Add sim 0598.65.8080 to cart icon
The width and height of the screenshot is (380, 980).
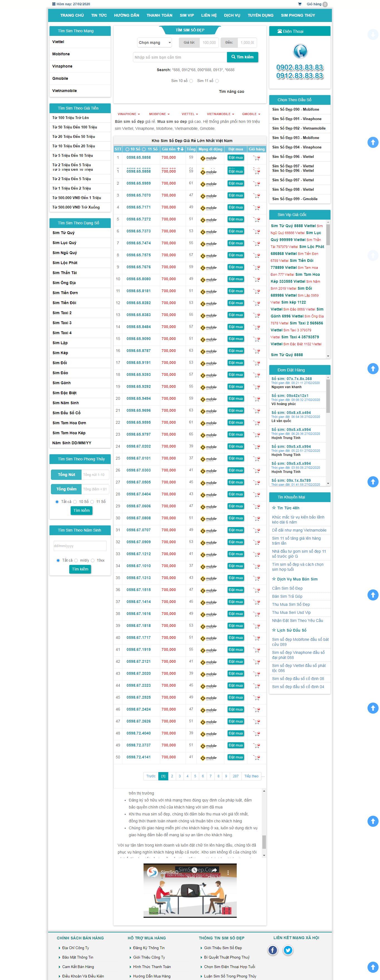click(x=257, y=279)
